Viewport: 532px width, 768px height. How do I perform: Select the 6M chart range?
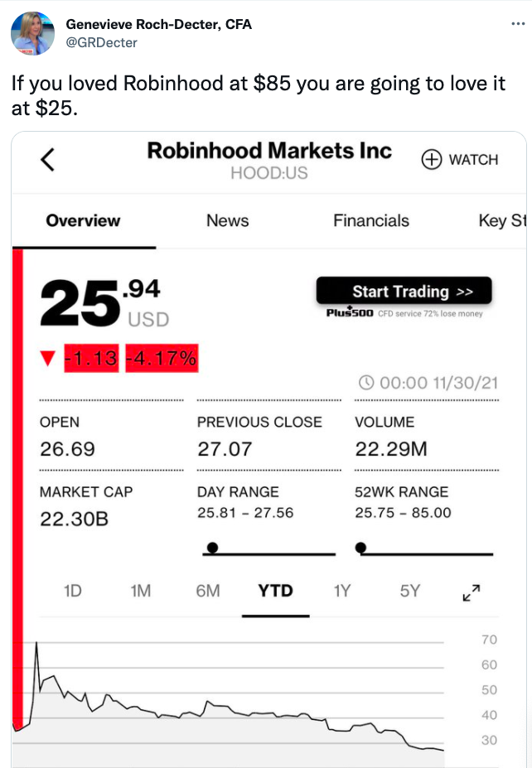point(208,591)
